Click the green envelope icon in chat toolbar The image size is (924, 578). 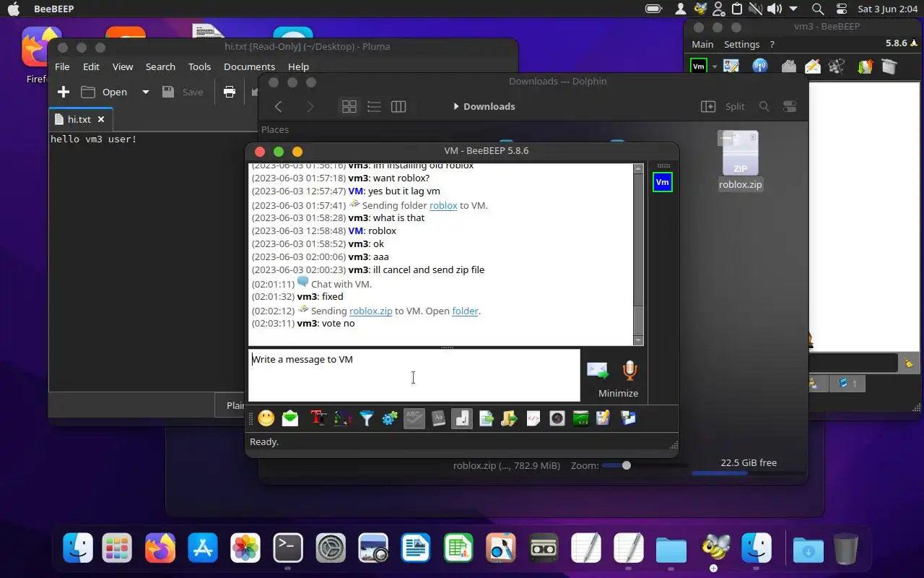[290, 418]
